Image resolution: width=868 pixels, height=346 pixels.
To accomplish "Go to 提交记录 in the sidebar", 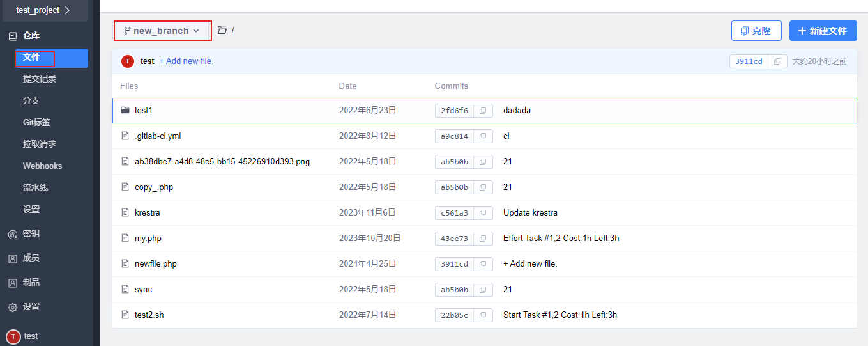I will (40, 79).
